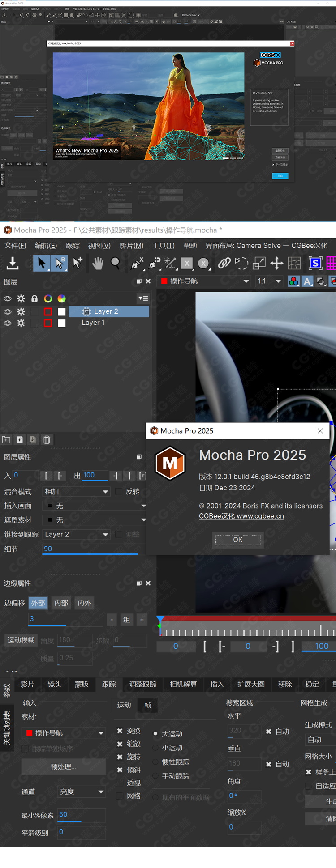Enable the 网格 (Mesh) checkbox
Screen dimensions: 336x868
pos(120,796)
